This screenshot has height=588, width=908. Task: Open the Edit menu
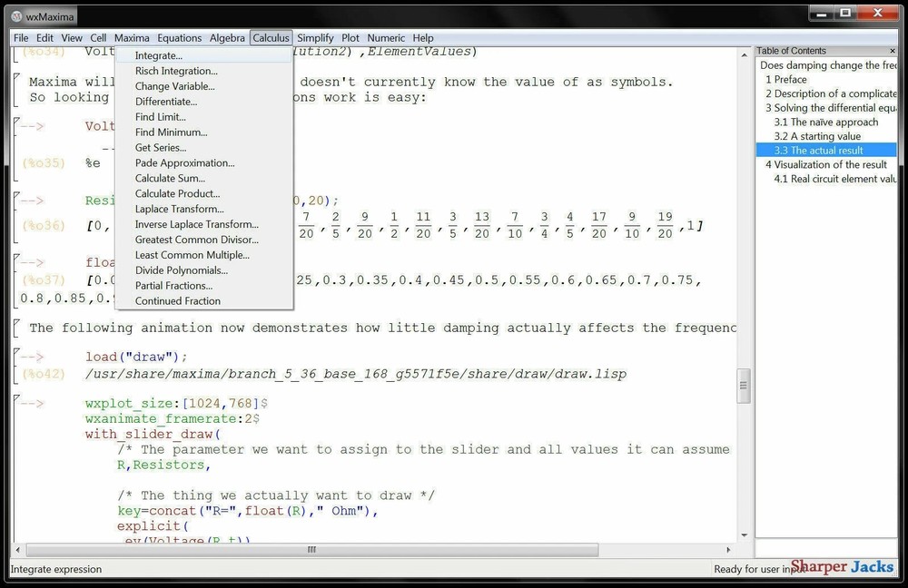pos(44,37)
